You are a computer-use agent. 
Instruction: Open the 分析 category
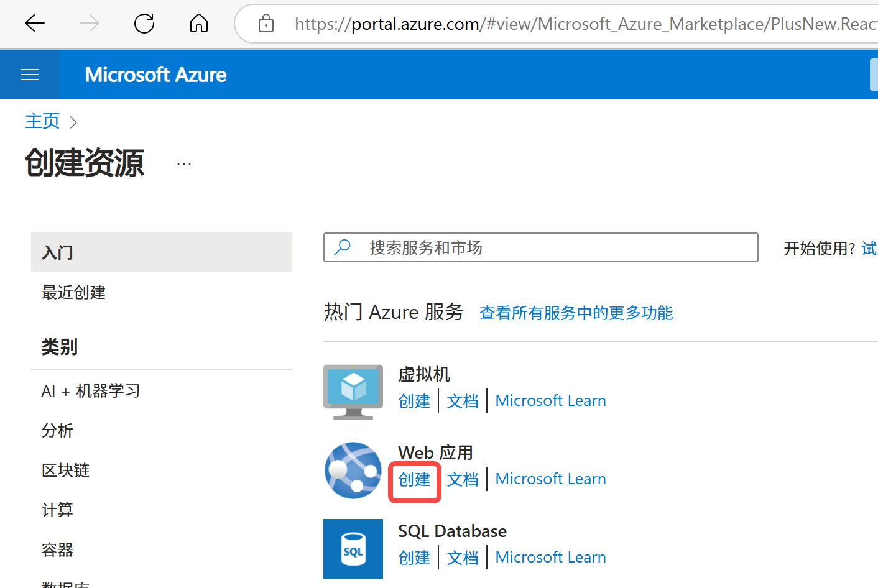click(57, 431)
